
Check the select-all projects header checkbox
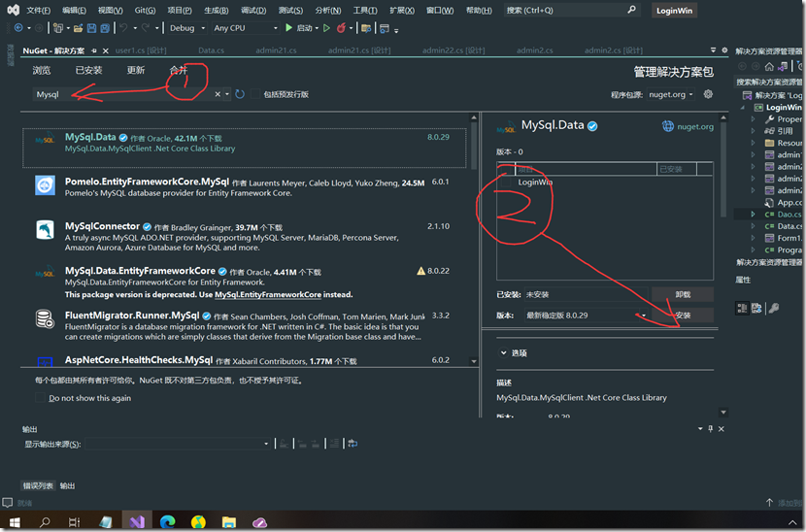point(506,169)
